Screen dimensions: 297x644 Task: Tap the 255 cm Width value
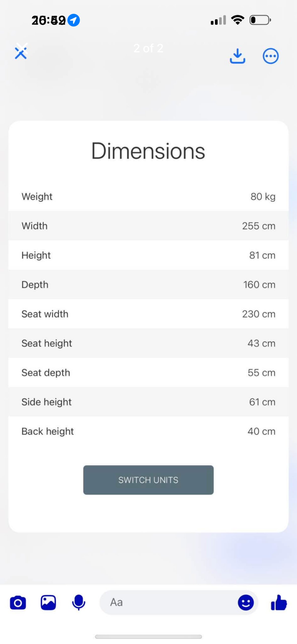pyautogui.click(x=259, y=226)
